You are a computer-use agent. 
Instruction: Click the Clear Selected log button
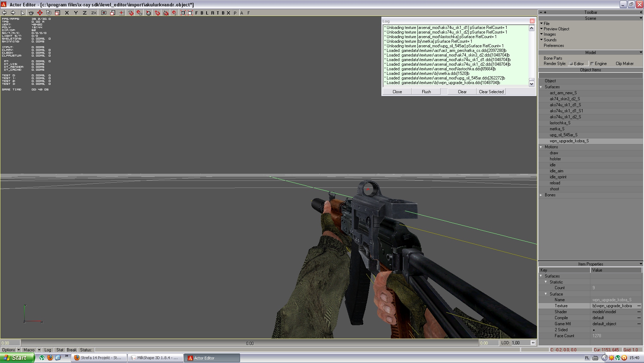[x=491, y=91]
